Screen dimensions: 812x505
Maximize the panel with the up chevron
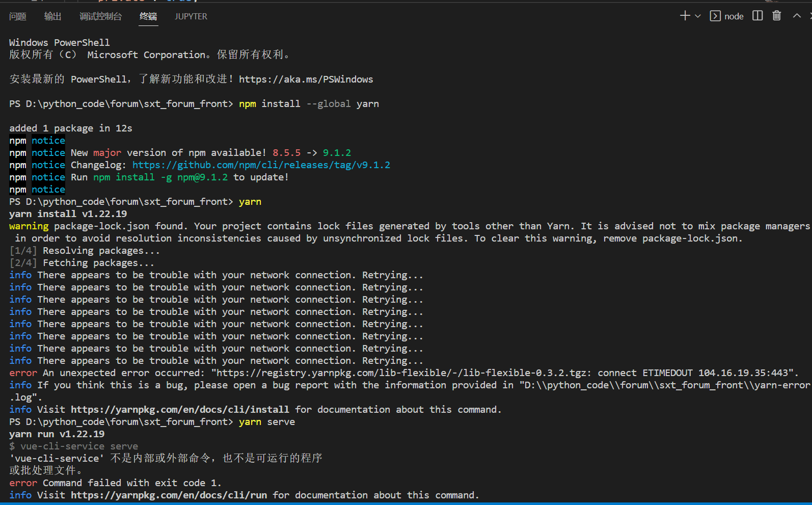pos(797,16)
